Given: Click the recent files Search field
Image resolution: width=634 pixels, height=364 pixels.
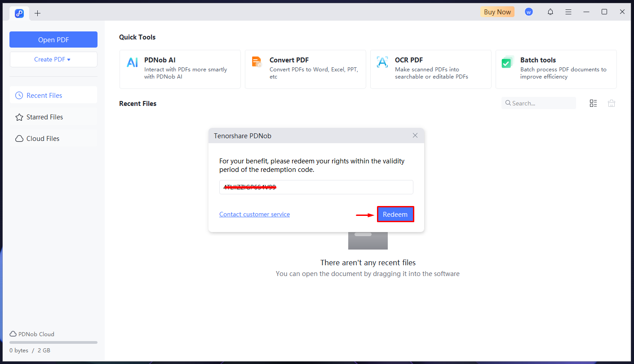Looking at the screenshot, I should pos(539,103).
